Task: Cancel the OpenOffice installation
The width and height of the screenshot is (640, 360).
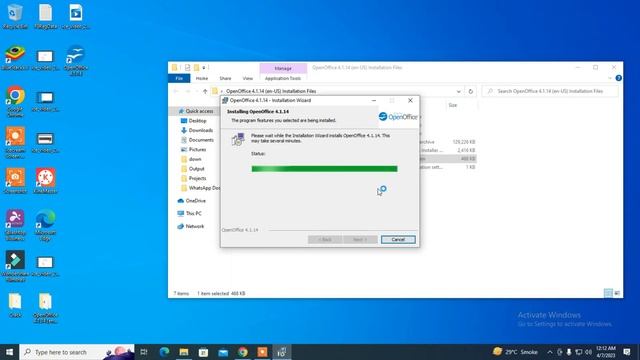Action: 398,240
